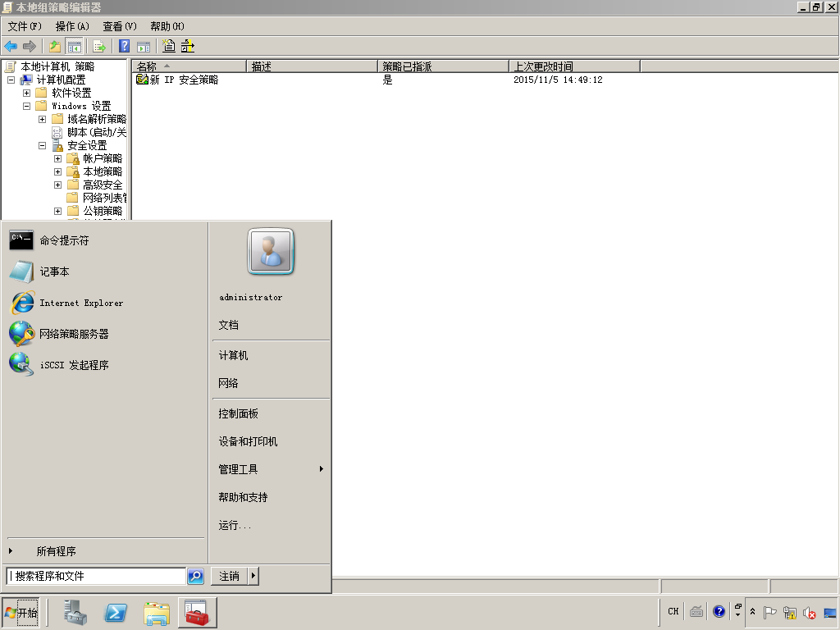Click the search magnifier button in Start menu
Image resolution: width=840 pixels, height=630 pixels.
[x=195, y=577]
